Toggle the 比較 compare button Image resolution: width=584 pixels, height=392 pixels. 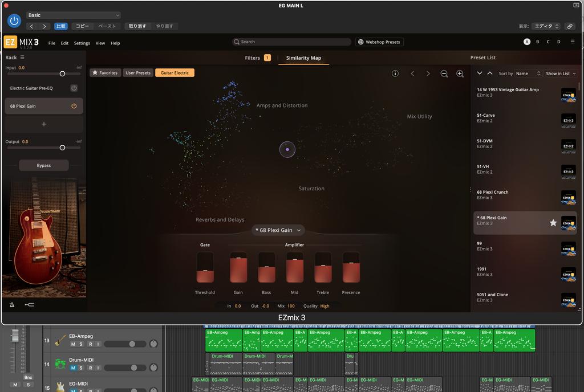pyautogui.click(x=60, y=26)
